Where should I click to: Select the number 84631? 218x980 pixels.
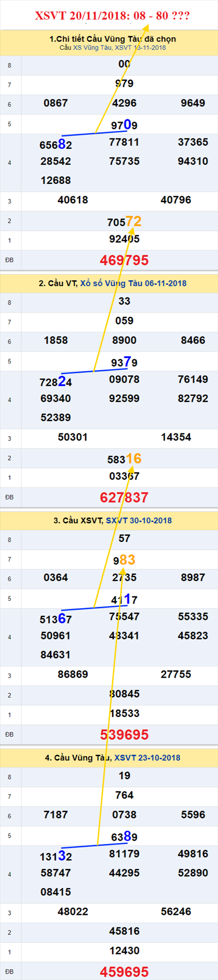pyautogui.click(x=55, y=655)
